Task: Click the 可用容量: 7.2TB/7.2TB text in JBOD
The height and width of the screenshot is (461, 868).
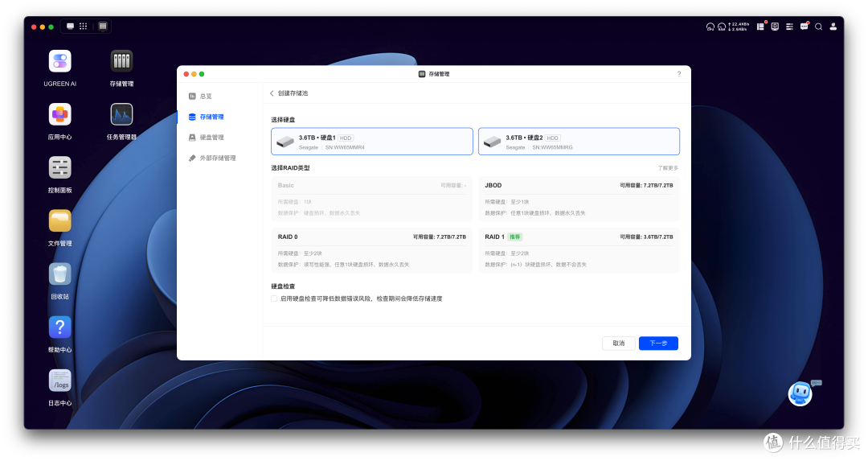Action: tap(646, 185)
